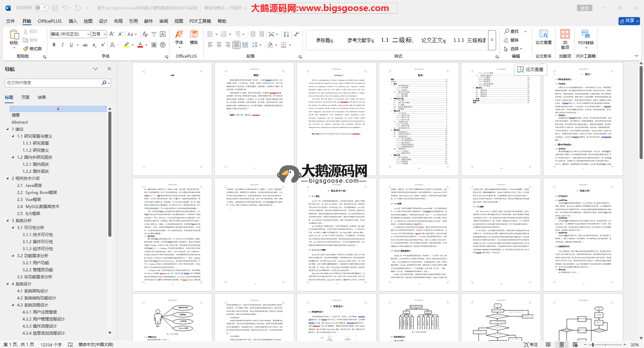Apply strikethrough formatting icon
The height and width of the screenshot is (348, 644).
tap(85, 45)
